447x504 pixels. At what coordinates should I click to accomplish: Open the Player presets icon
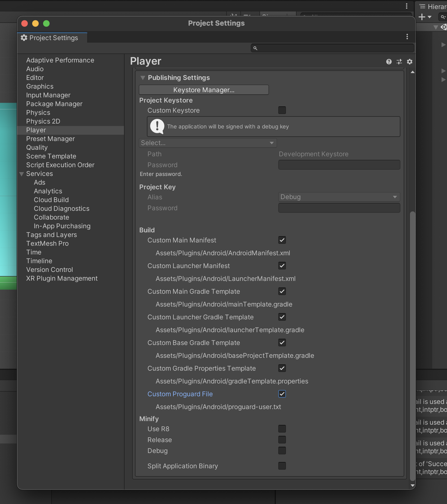pos(399,62)
